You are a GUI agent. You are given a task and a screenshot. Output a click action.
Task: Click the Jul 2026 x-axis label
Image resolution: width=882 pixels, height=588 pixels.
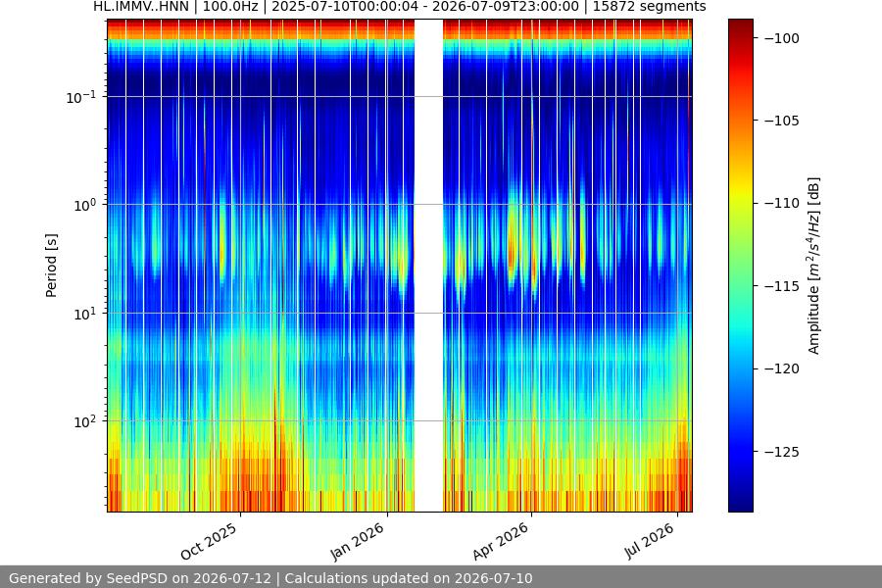(649, 541)
